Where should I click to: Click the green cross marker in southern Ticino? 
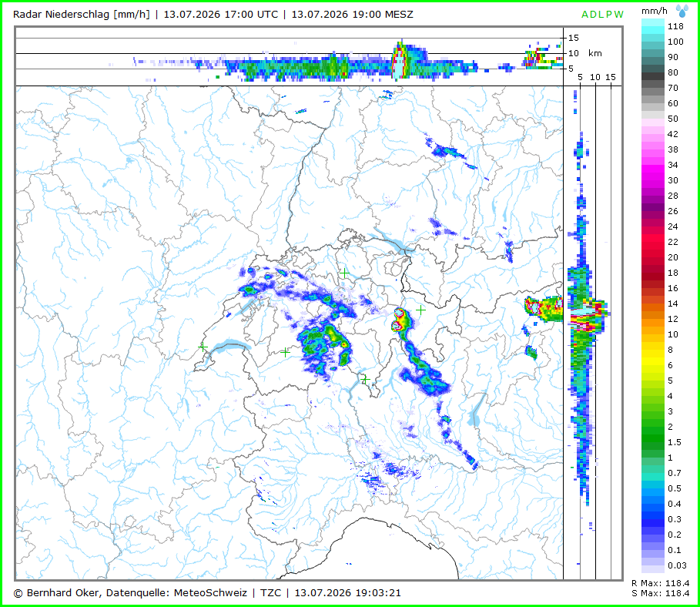(x=365, y=380)
